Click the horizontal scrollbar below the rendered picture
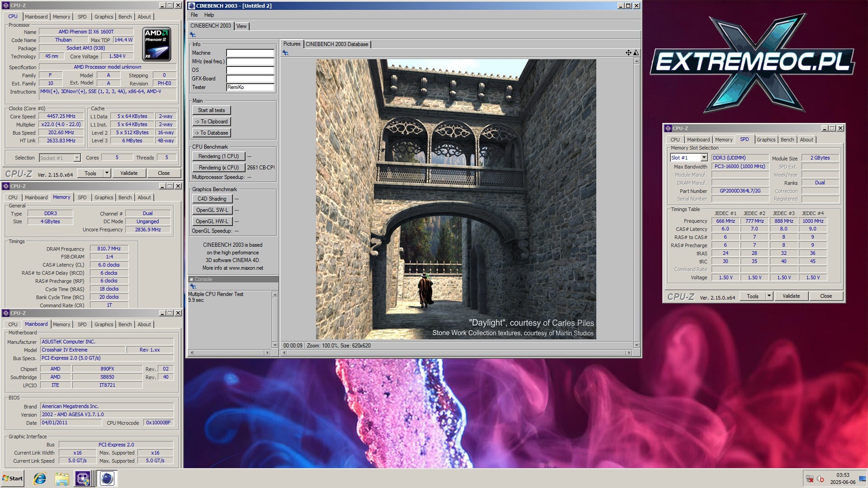Screen dimensions: 868x488 pos(456,352)
